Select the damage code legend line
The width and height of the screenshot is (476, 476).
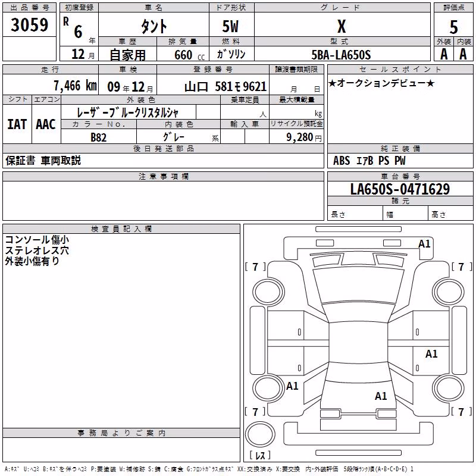click(209, 469)
